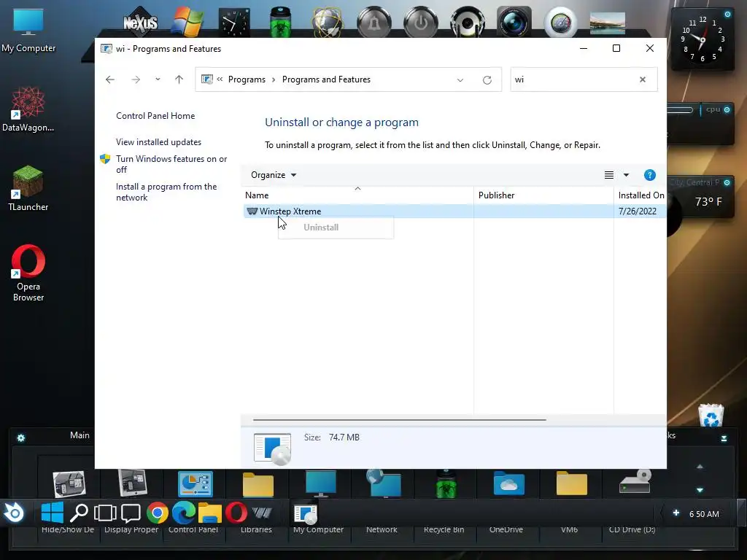This screenshot has width=747, height=560.
Task: Click the Winstep start orb on taskbar
Action: [15, 513]
